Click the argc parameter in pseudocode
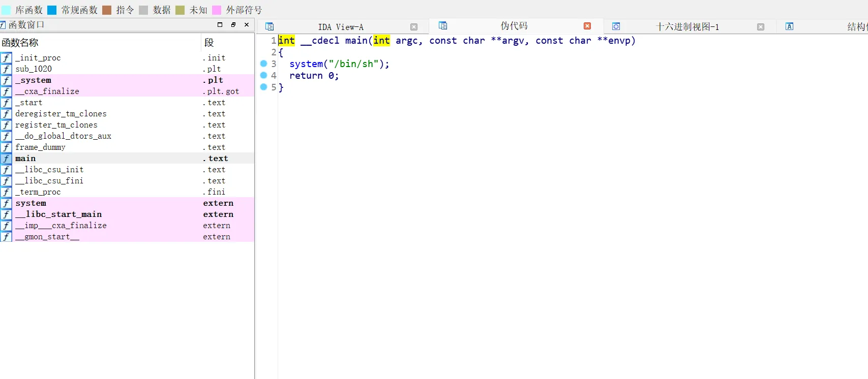This screenshot has height=379, width=868. pyautogui.click(x=407, y=41)
